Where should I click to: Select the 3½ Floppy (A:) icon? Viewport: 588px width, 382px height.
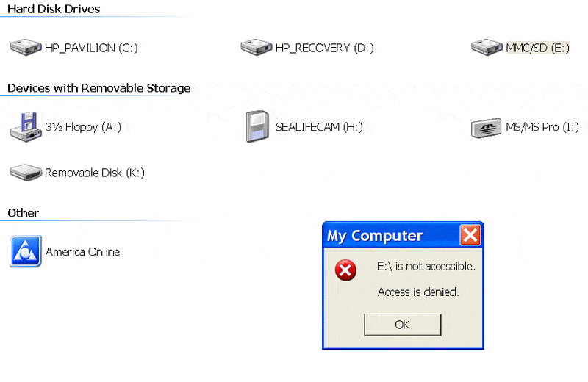click(x=26, y=127)
